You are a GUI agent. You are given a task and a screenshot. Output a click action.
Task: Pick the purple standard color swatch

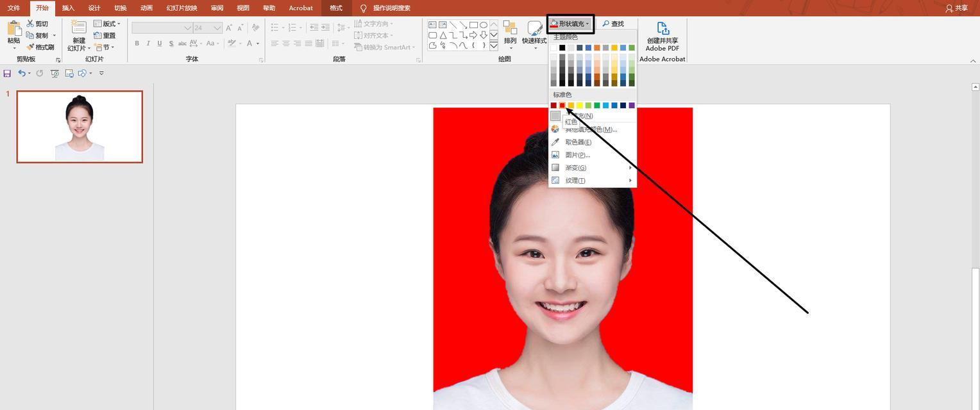pyautogui.click(x=632, y=105)
